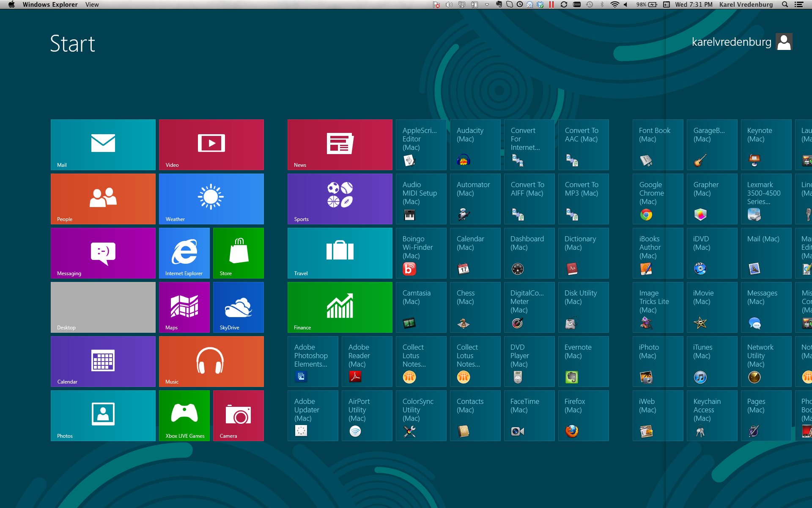
Task: Open the Wi-Fi status menu
Action: [614, 5]
